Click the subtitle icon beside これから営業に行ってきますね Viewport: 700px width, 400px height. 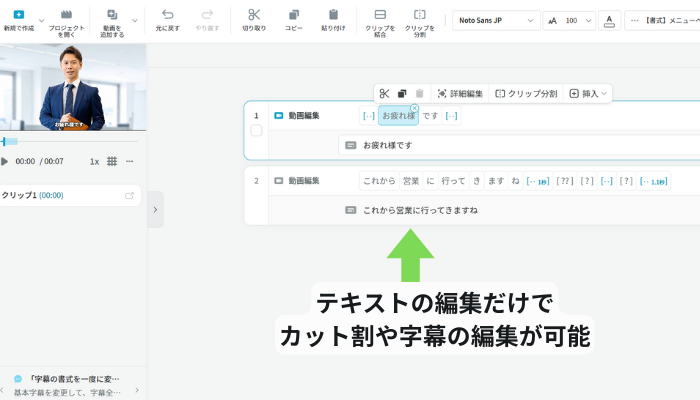pos(351,210)
